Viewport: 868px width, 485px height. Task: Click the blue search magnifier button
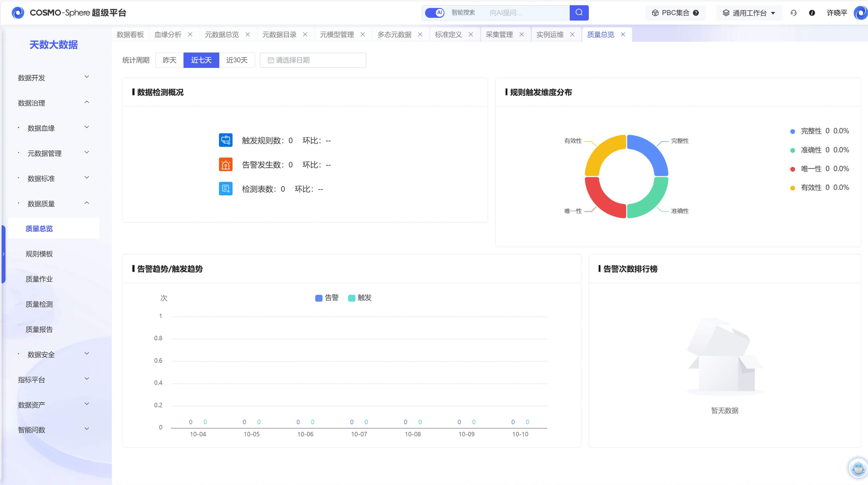point(579,13)
